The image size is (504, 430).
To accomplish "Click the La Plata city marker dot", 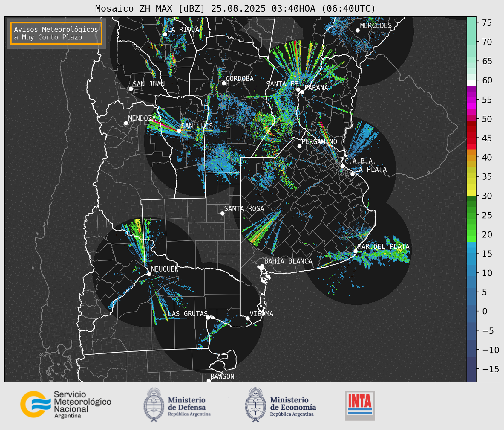I will coord(353,174).
